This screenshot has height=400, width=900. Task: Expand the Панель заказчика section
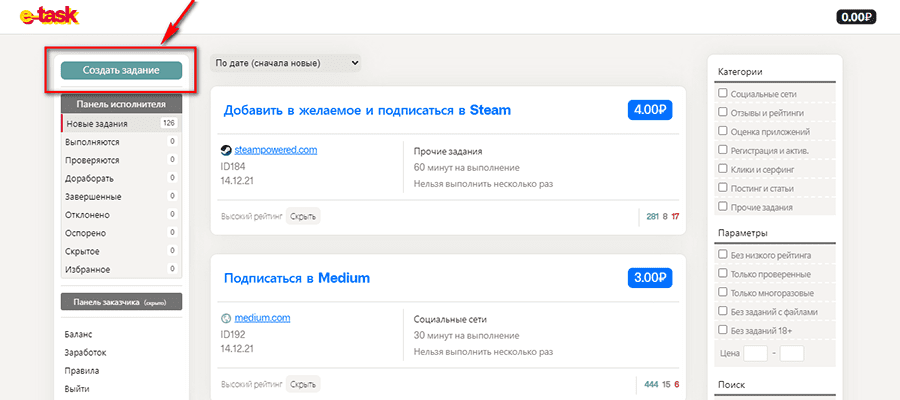tap(121, 301)
